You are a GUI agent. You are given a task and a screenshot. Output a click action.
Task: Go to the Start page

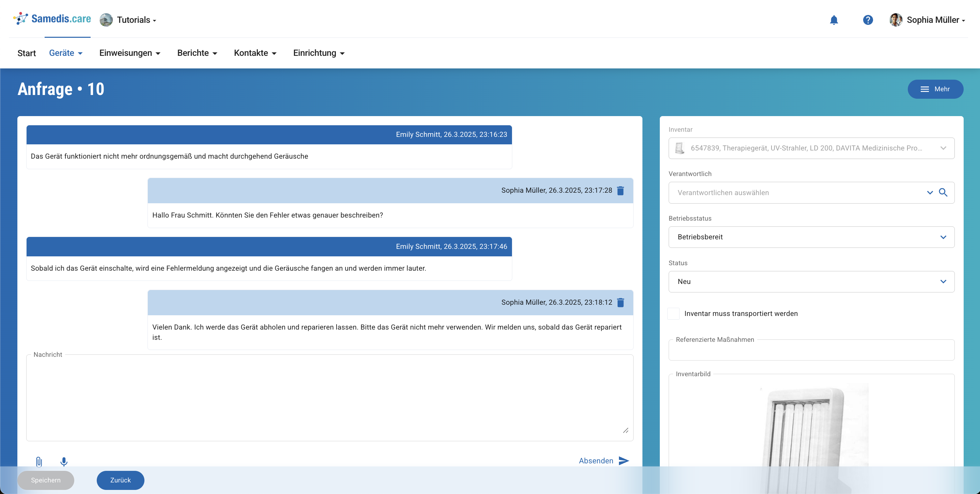[27, 53]
